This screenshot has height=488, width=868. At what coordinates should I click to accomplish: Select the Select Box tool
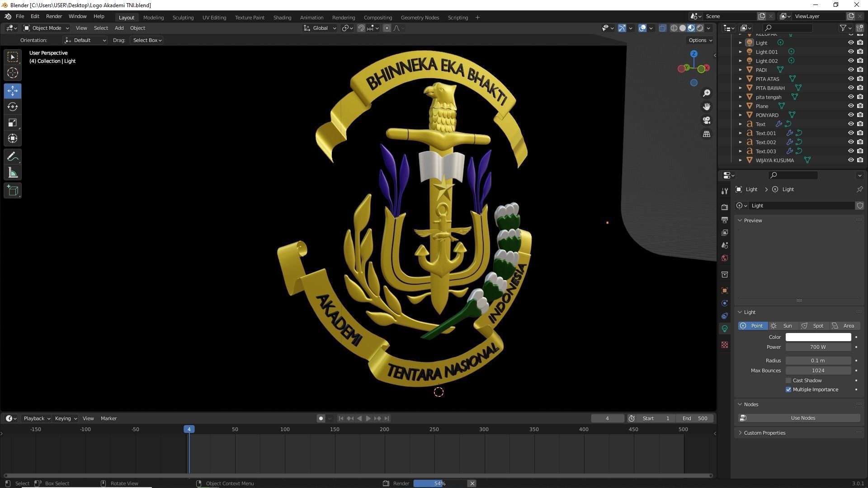point(13,57)
